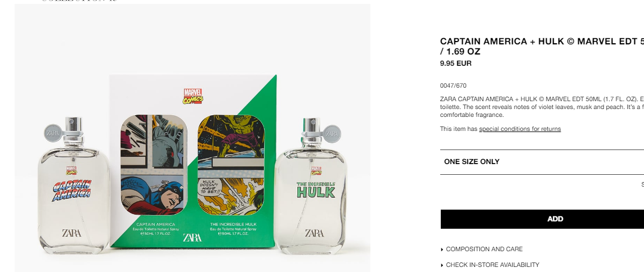Viewport: 644px width, 272px height.
Task: Click the "Hulk doesn't have to bet" speech bubble
Action: (x=211, y=188)
